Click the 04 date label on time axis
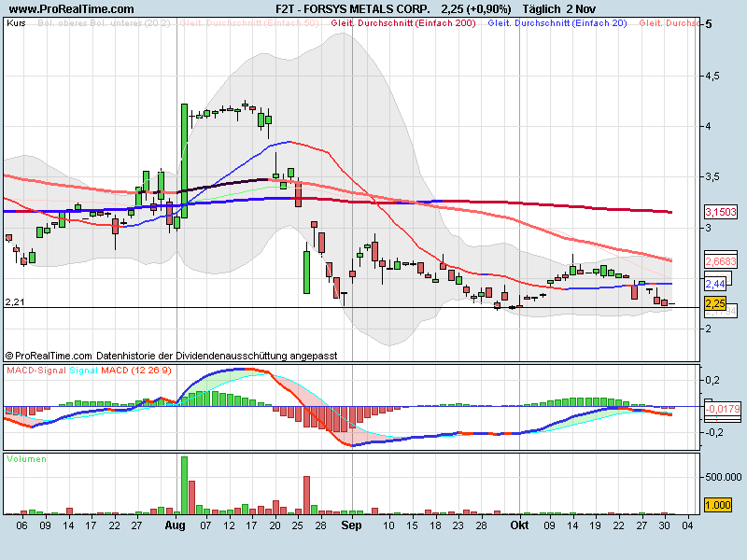 coord(687,525)
